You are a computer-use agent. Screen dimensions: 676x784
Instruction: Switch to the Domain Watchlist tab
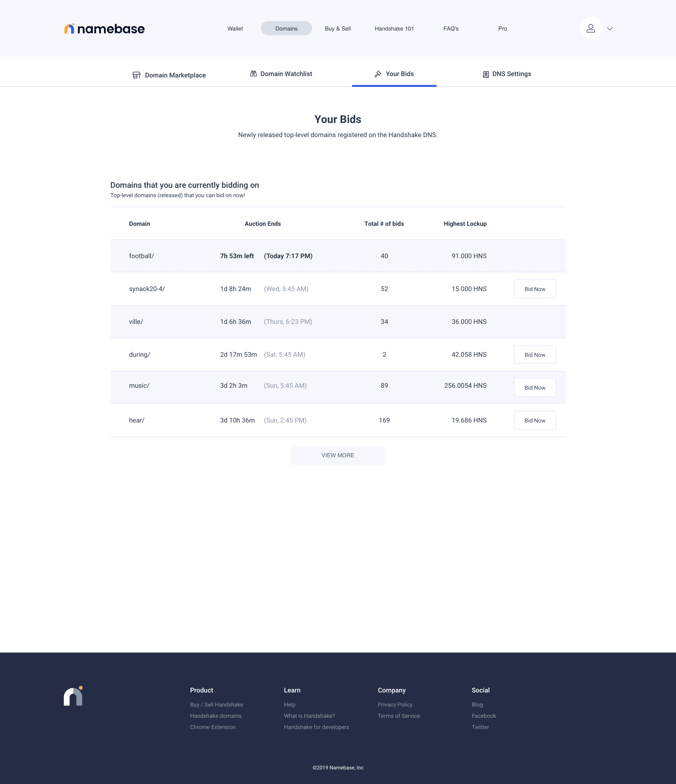click(x=281, y=74)
